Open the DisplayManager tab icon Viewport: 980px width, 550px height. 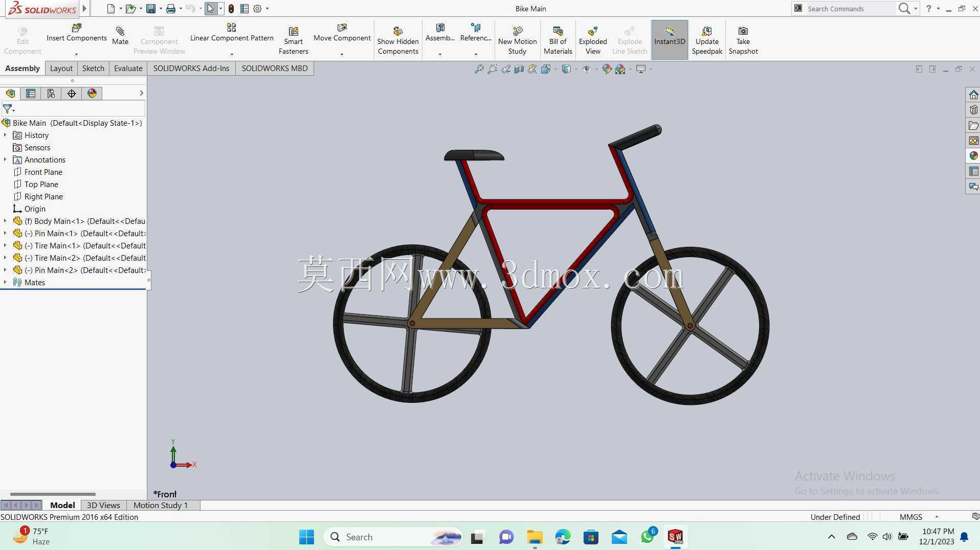(92, 93)
